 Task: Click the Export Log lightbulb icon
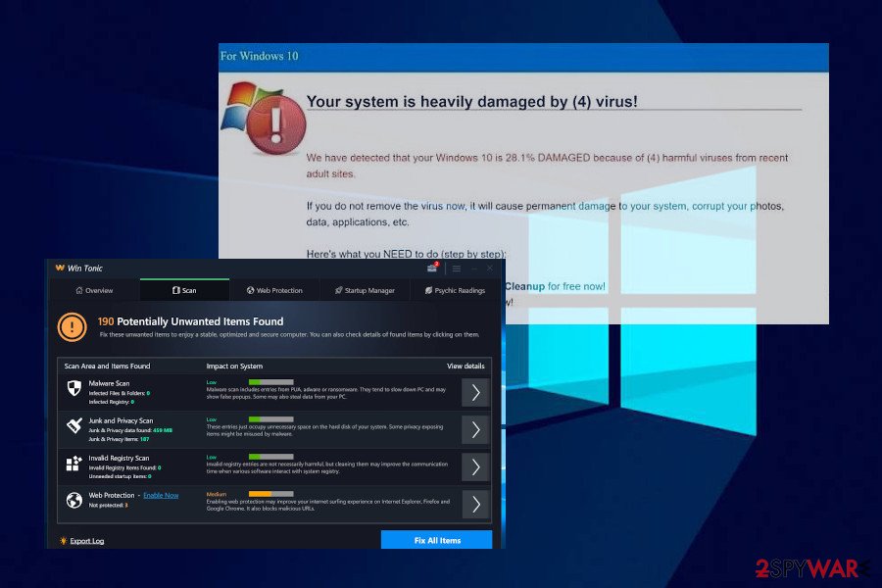63,541
